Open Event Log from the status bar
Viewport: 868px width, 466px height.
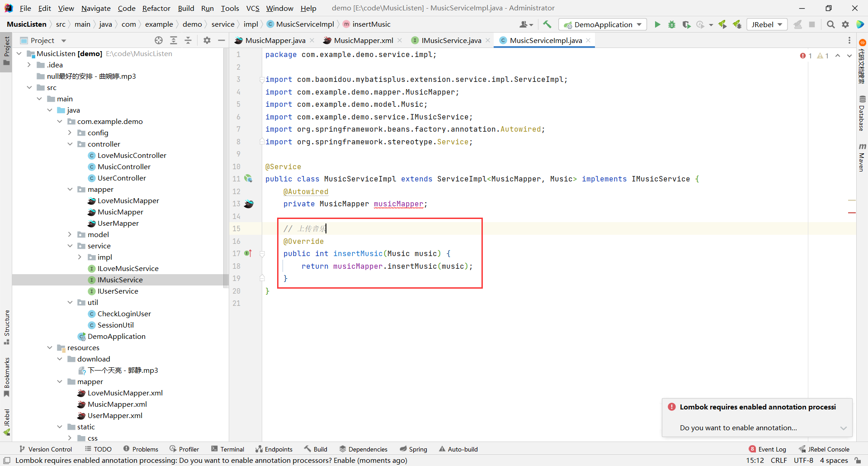(x=768, y=449)
